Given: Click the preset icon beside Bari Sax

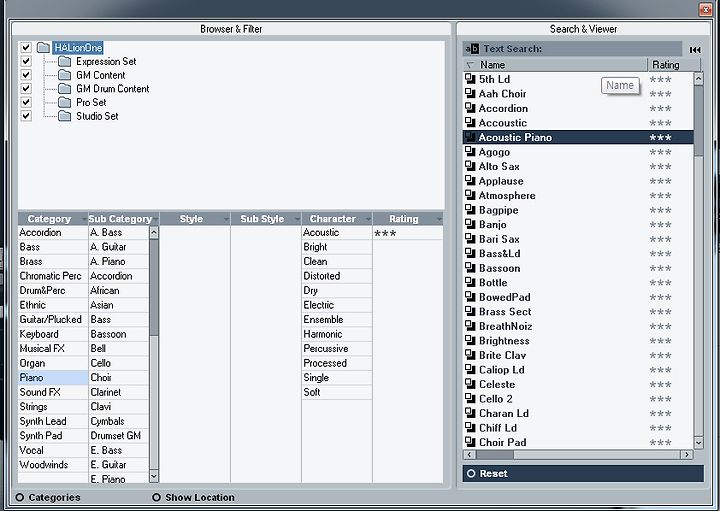Looking at the screenshot, I should click(470, 239).
